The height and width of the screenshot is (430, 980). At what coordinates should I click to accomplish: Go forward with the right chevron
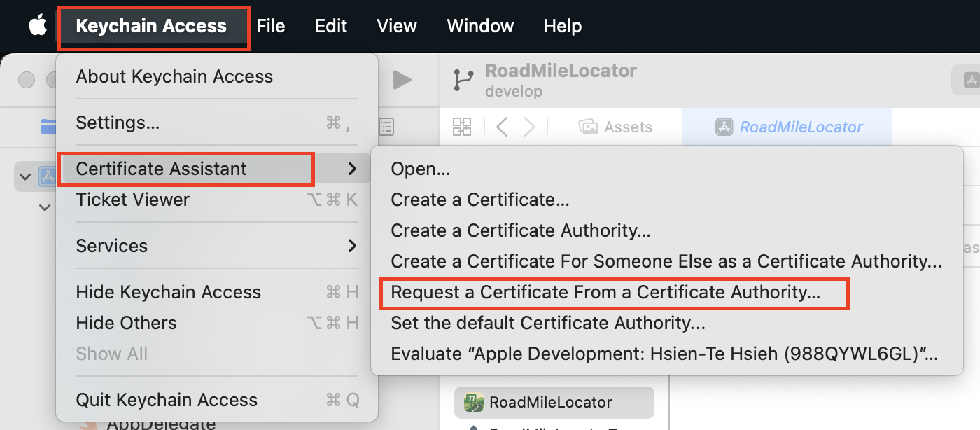pos(529,127)
